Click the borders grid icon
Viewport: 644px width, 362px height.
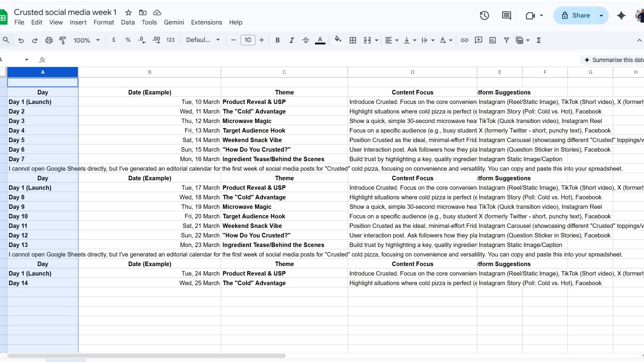click(353, 40)
